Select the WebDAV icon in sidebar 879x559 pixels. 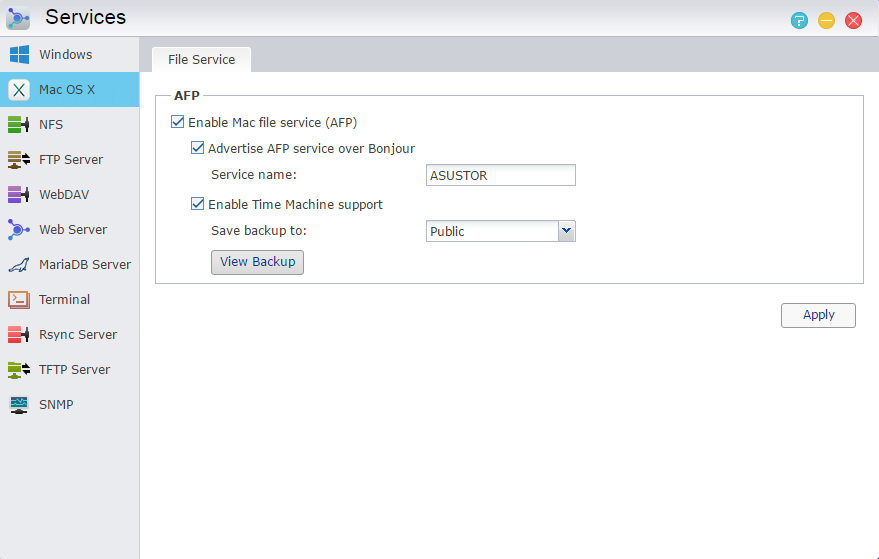point(19,195)
